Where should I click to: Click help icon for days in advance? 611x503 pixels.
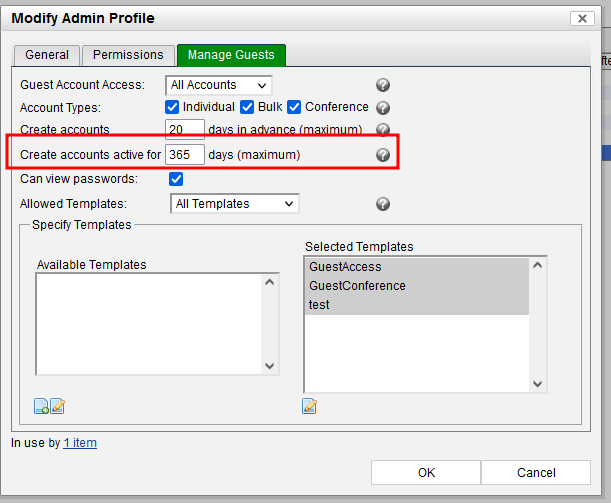382,130
